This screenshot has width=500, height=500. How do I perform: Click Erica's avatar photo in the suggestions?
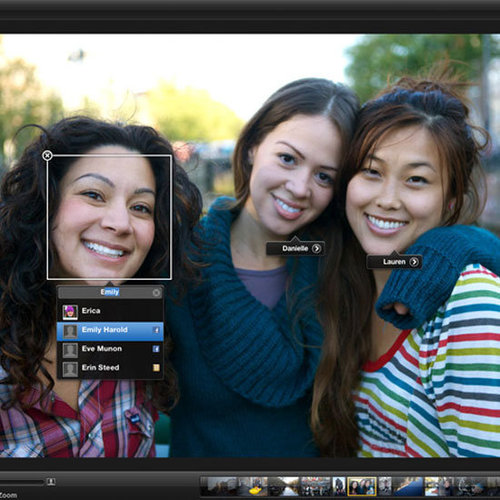[70, 312]
